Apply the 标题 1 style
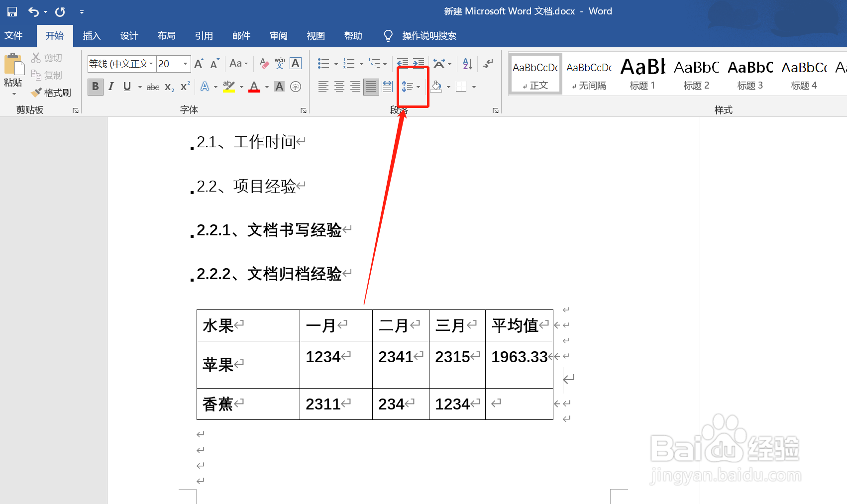Viewport: 847px width, 504px height. click(x=642, y=74)
